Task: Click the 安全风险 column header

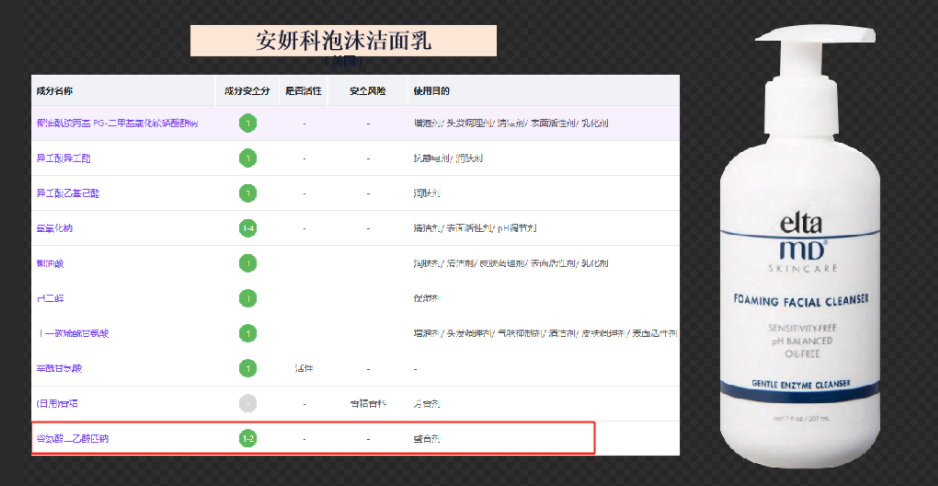Action: (367, 90)
